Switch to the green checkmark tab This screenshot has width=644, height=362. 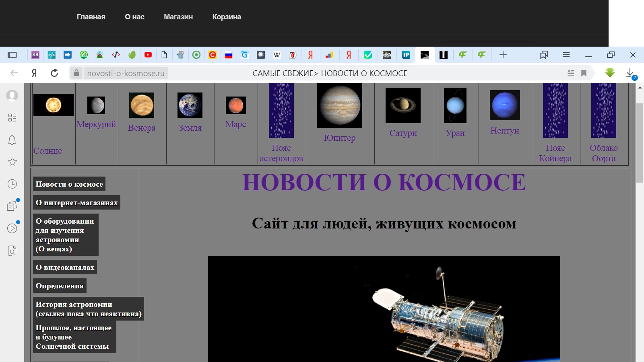(x=368, y=55)
